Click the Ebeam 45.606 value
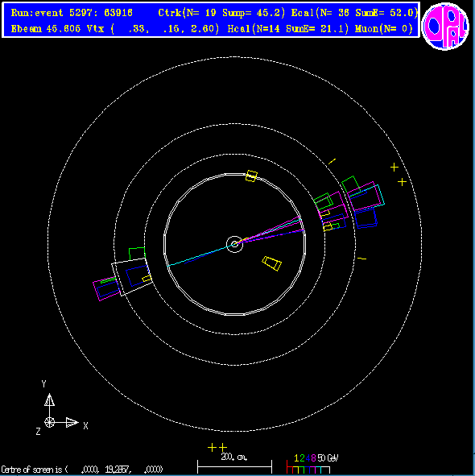The height and width of the screenshot is (476, 475). click(x=46, y=29)
